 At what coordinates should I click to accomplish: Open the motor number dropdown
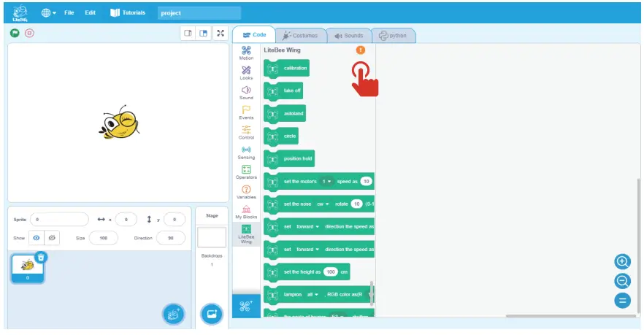point(326,182)
